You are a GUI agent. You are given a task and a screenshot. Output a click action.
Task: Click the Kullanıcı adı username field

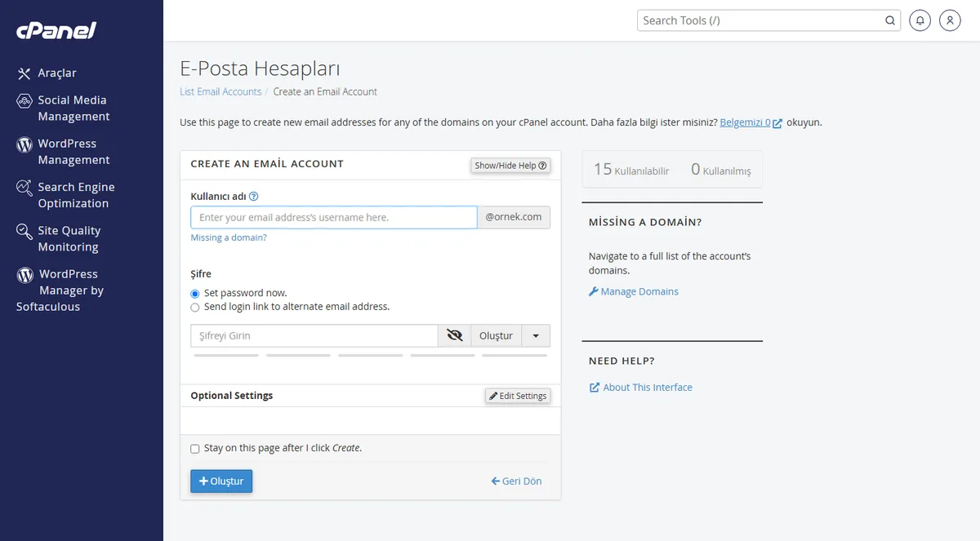click(x=334, y=217)
